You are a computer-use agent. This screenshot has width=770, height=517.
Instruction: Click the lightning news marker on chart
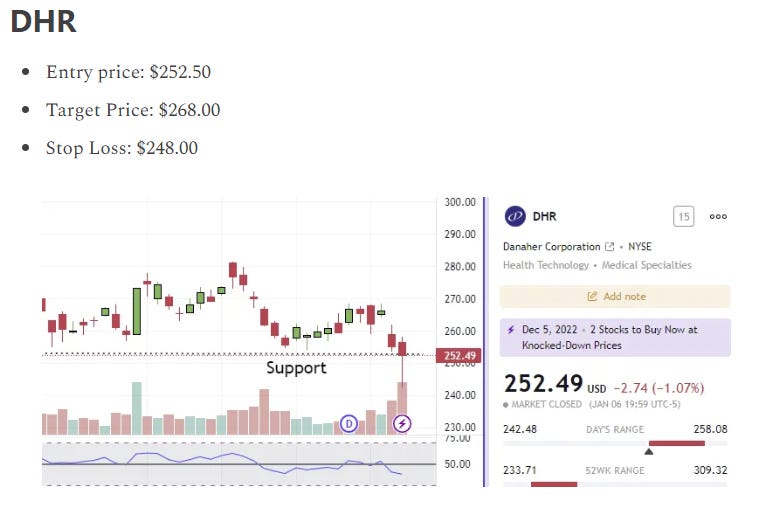pyautogui.click(x=402, y=423)
